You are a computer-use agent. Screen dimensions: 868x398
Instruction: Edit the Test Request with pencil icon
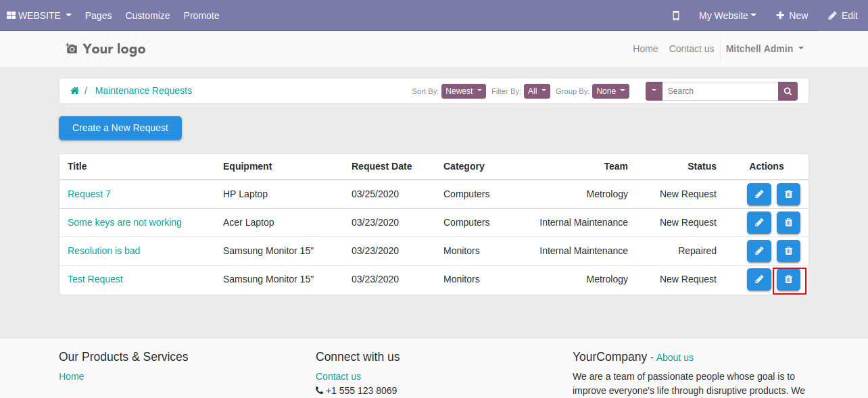coord(758,279)
